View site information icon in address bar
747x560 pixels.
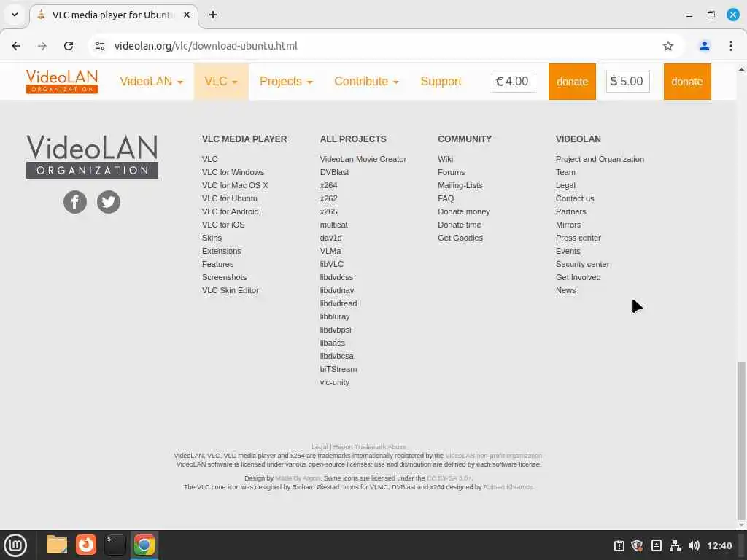(100, 46)
